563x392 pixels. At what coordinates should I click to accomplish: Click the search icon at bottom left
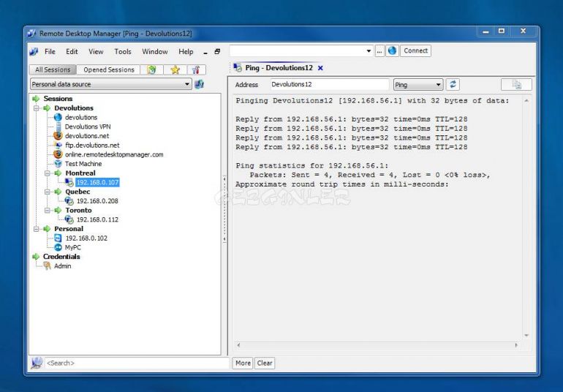pyautogui.click(x=37, y=363)
